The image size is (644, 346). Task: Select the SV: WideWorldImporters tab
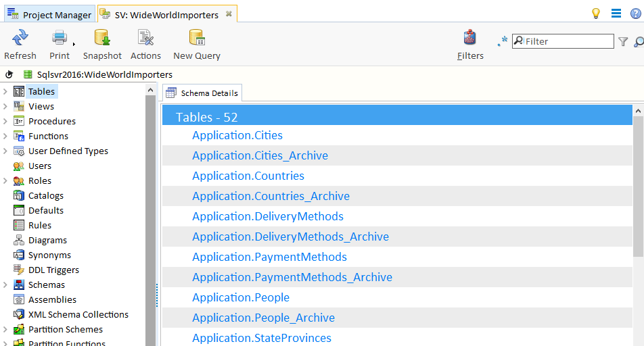click(x=166, y=15)
